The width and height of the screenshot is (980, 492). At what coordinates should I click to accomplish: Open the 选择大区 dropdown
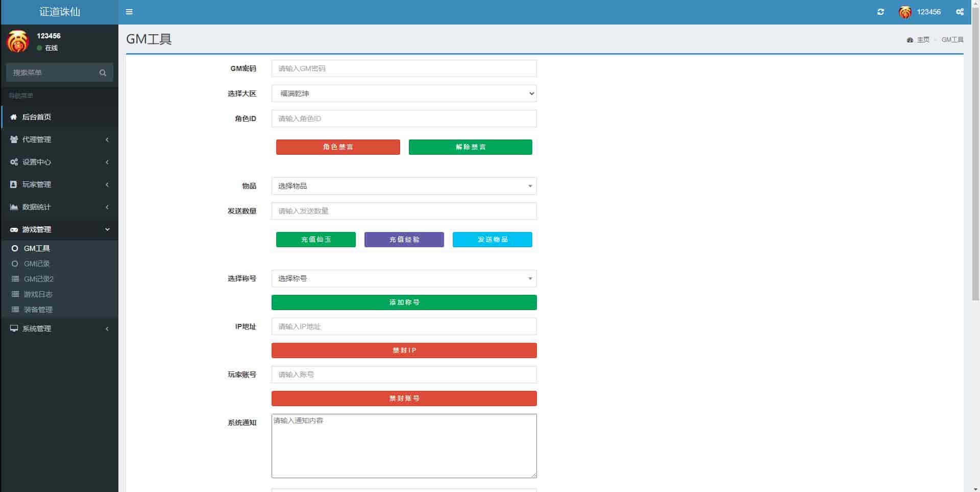(x=404, y=93)
